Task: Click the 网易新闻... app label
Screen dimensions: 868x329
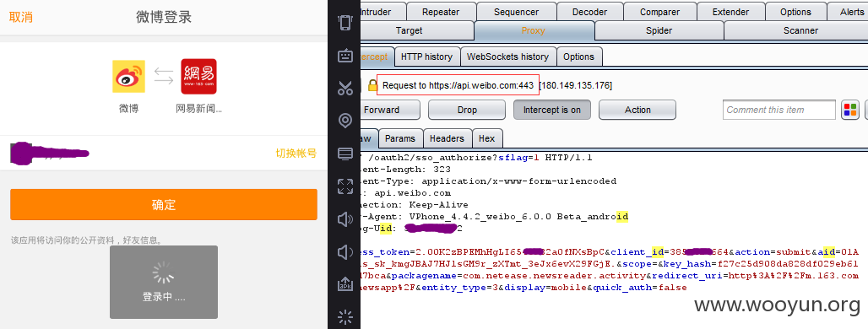Action: coord(198,108)
